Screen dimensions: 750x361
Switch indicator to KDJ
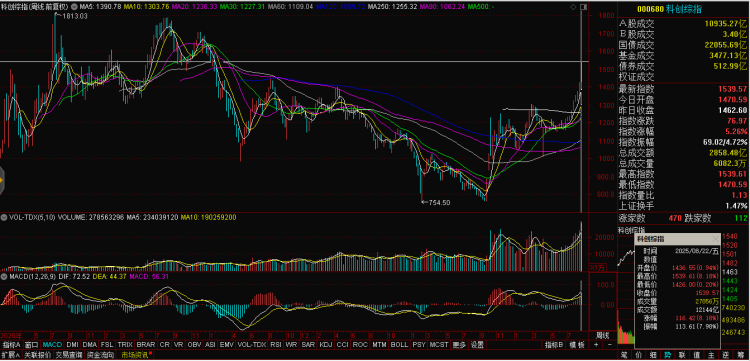(326, 344)
